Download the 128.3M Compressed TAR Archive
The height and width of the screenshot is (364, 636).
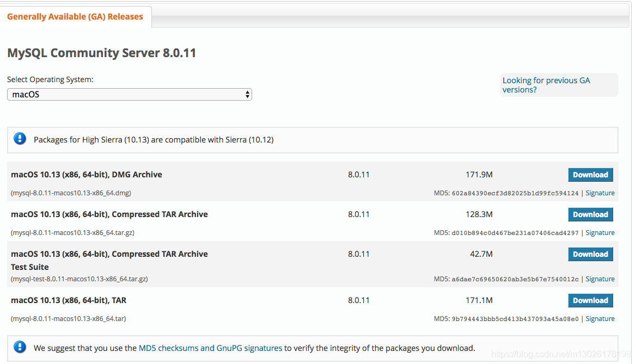590,214
